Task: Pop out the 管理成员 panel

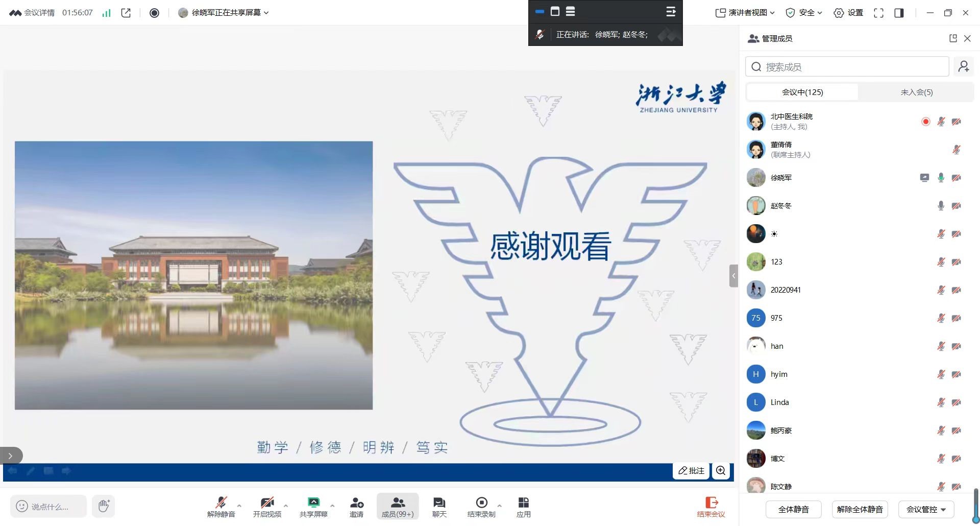Action: (x=952, y=38)
